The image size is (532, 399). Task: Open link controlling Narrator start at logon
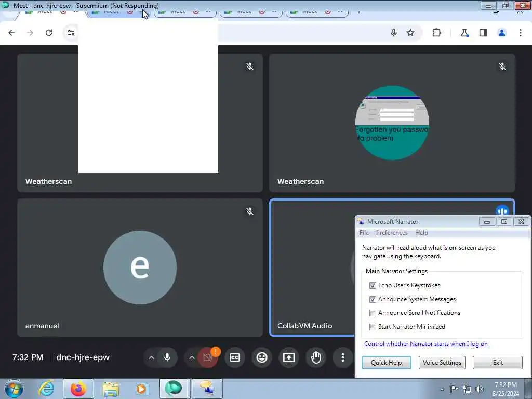coord(426,344)
